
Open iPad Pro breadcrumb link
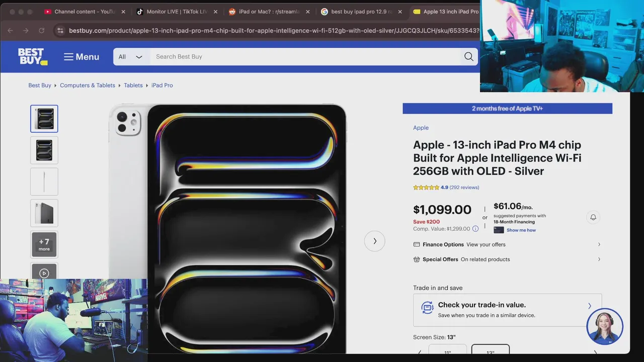click(162, 85)
